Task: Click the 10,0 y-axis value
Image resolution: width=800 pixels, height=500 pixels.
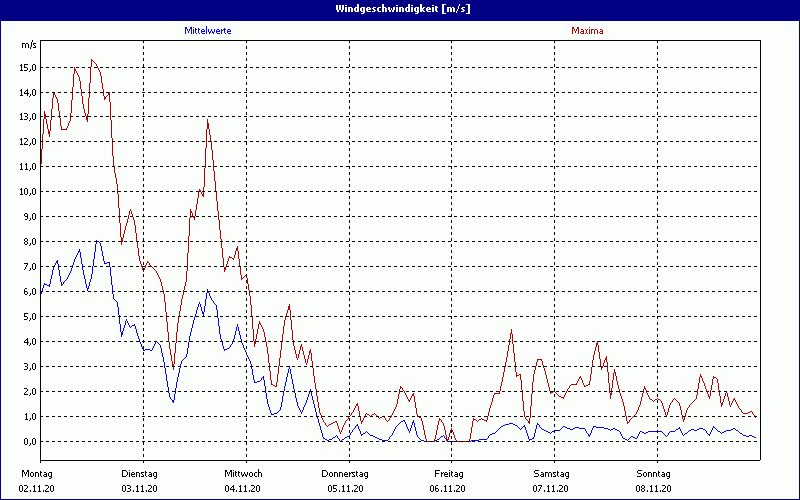Action: pos(28,191)
